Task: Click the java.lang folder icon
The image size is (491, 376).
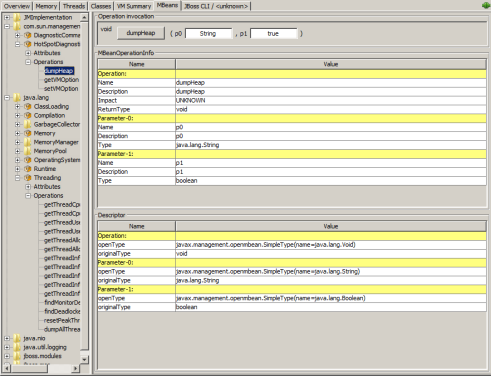Action: 17,98
